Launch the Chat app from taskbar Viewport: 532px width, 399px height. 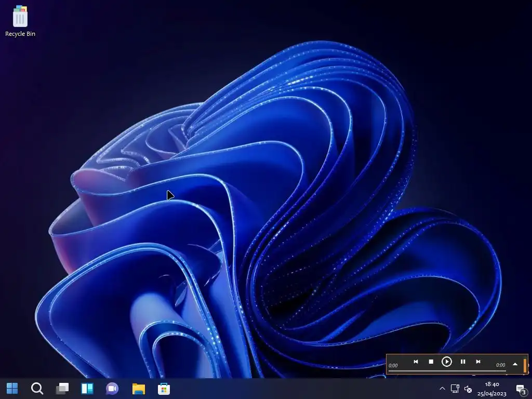[112, 389]
